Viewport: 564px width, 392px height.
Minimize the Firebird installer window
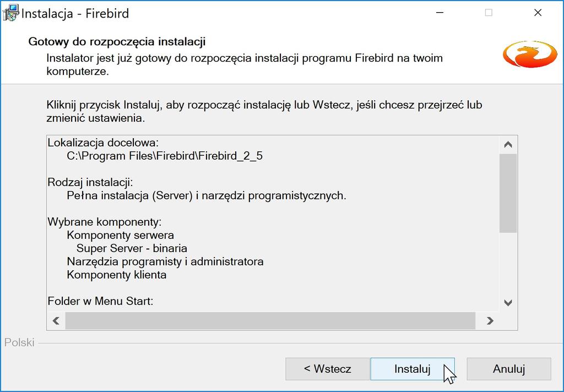[x=440, y=13]
